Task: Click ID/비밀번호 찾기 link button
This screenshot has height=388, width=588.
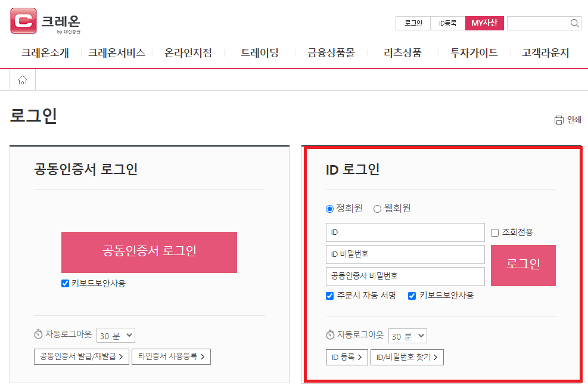Action: 407,357
